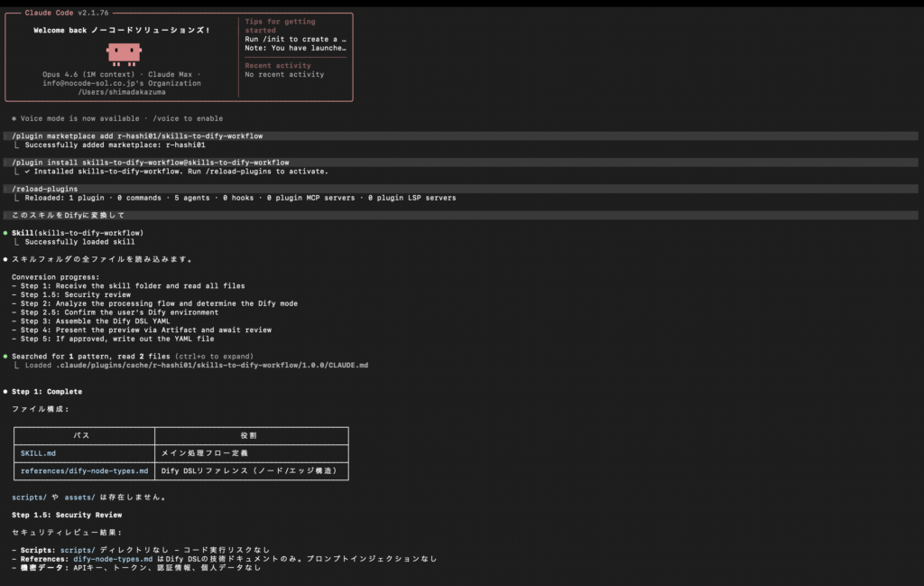Click the /reload-plugins command line

[44, 189]
